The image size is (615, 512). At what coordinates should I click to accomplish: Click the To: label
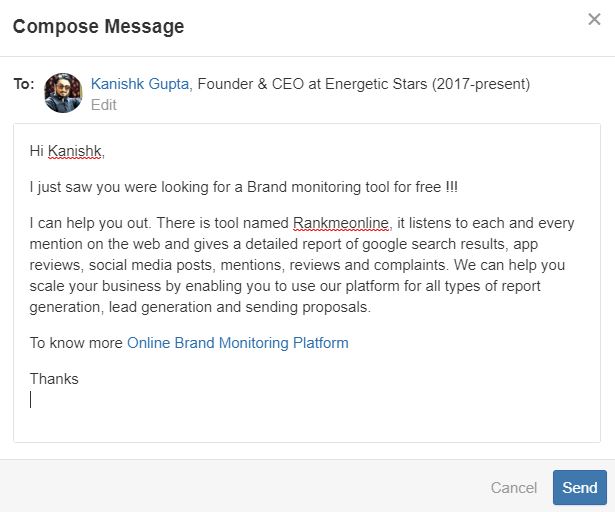pos(24,84)
